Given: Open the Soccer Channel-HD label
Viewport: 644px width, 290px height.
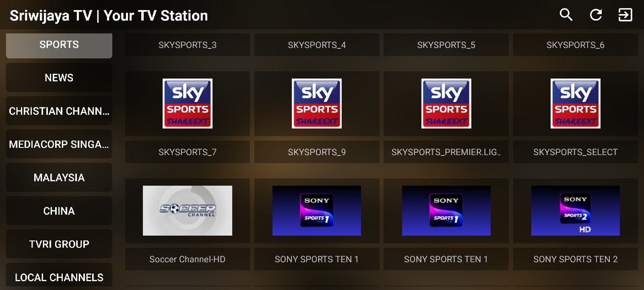Looking at the screenshot, I should tap(188, 259).
